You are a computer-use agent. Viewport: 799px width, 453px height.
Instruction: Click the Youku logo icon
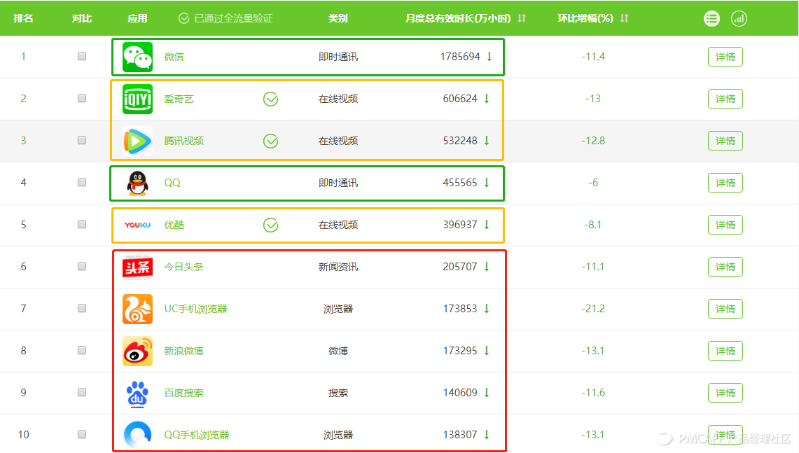138,225
